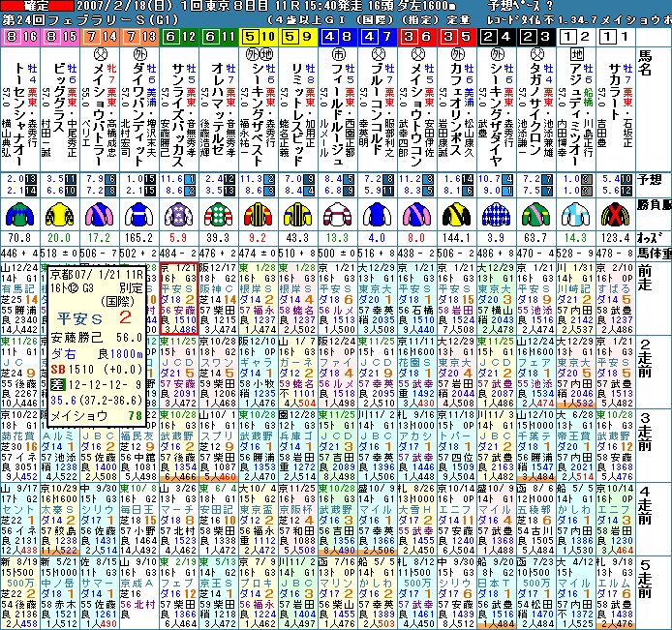
Task: Select ブルーコンコルド's jockey silk icon
Action: 375,214
